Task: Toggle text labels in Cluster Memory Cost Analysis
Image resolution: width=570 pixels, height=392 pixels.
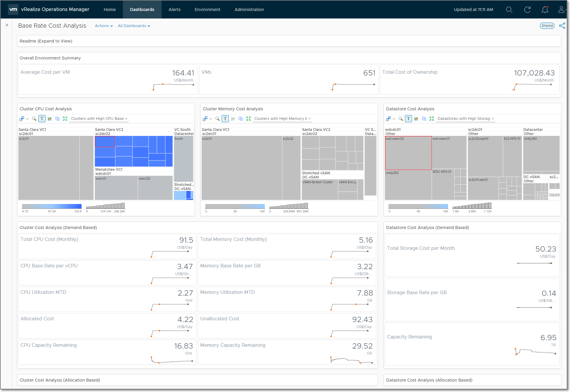Action: click(x=225, y=119)
